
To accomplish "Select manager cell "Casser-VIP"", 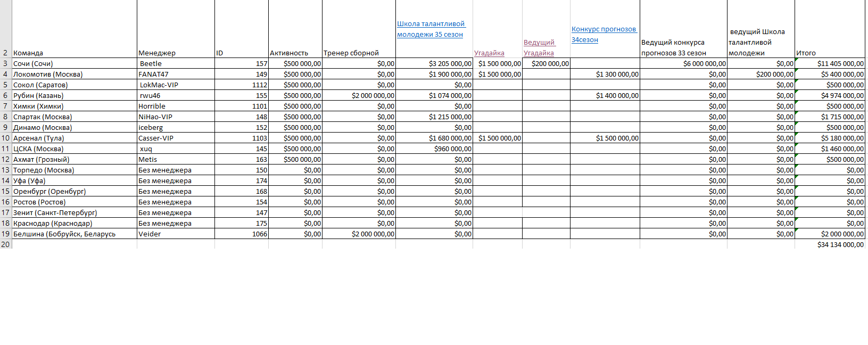I will click(x=156, y=138).
